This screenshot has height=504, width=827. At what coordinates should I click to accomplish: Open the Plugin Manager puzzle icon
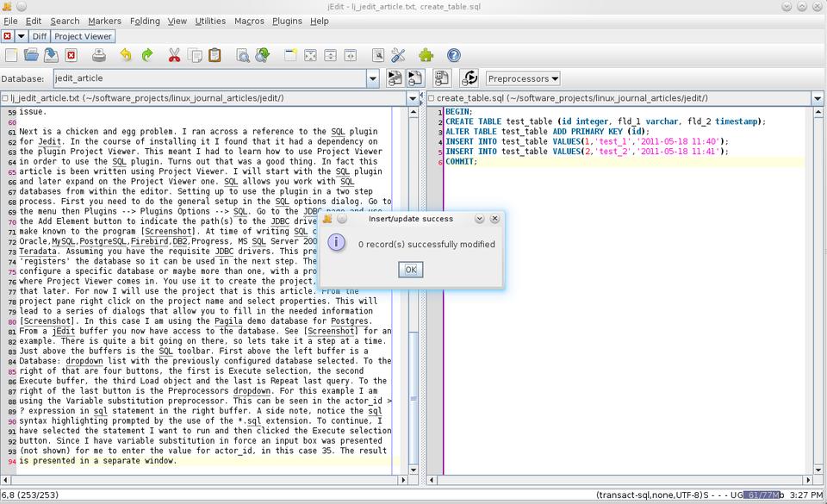426,55
